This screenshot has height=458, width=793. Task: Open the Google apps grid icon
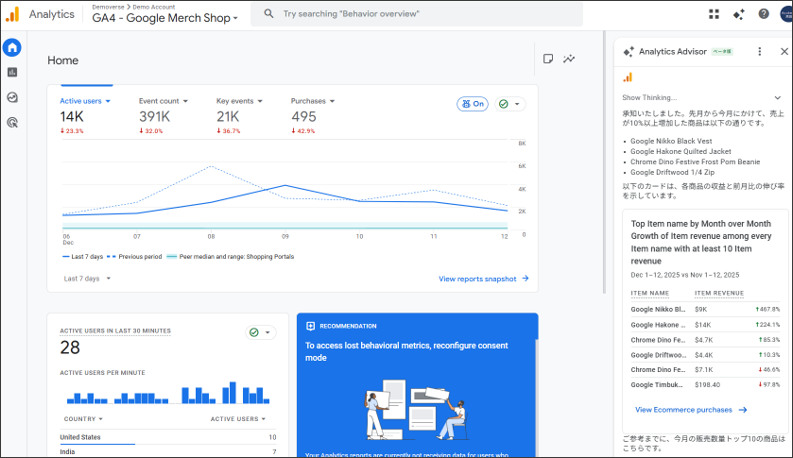(713, 14)
